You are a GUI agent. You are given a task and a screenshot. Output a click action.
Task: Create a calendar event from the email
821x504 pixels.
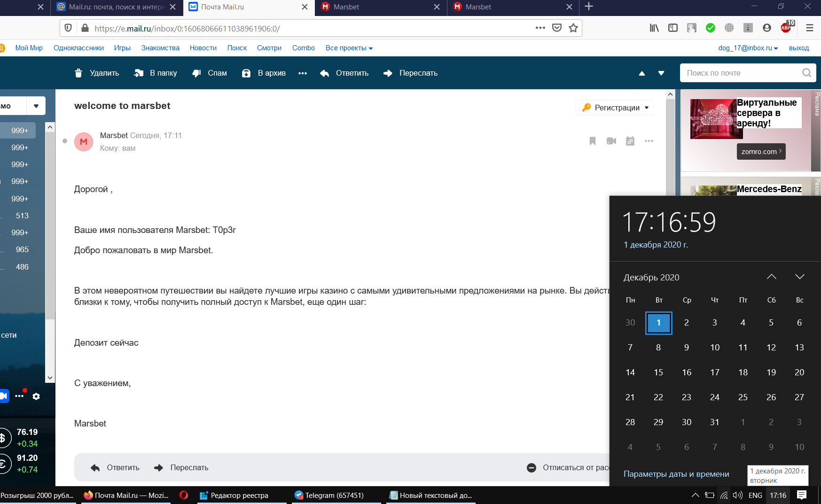(630, 141)
